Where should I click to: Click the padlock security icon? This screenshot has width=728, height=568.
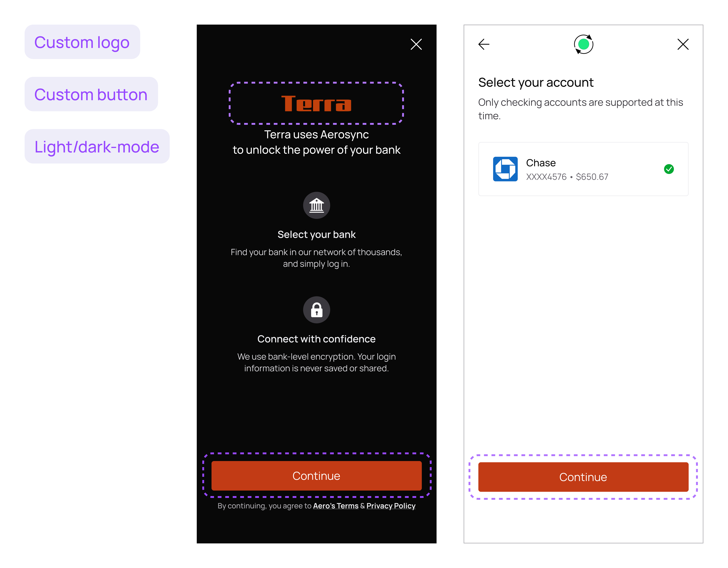(316, 310)
